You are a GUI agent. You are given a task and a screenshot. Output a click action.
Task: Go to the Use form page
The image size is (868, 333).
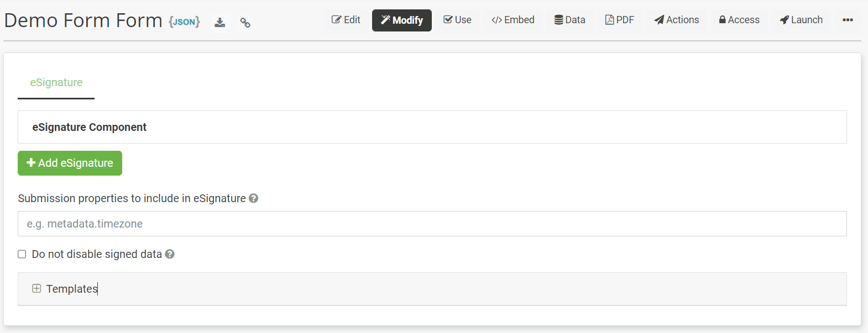[x=457, y=20]
